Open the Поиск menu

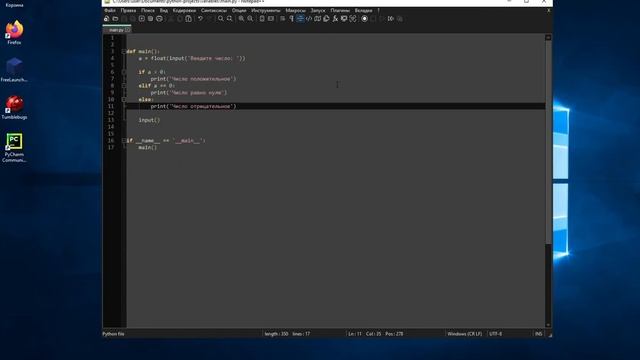(x=148, y=11)
